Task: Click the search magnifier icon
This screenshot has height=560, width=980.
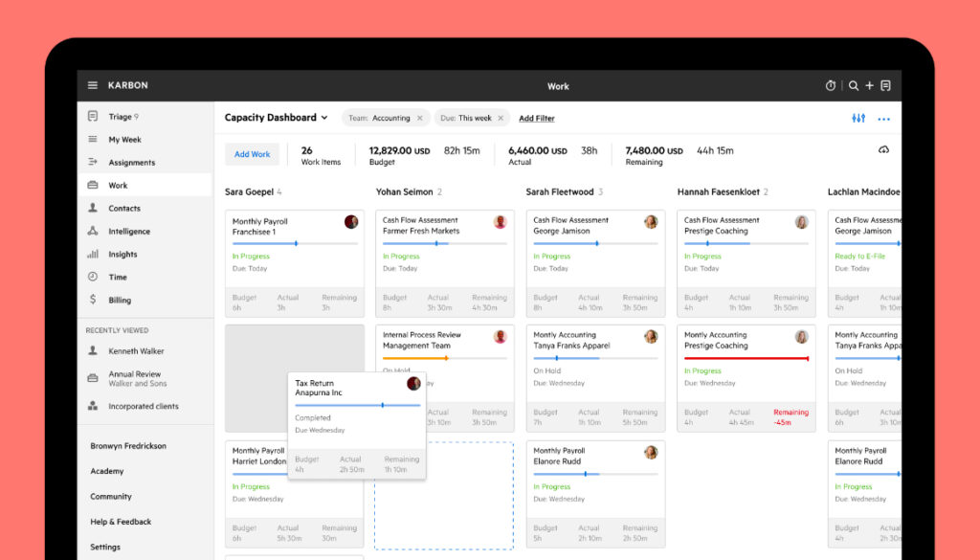Action: click(x=853, y=85)
